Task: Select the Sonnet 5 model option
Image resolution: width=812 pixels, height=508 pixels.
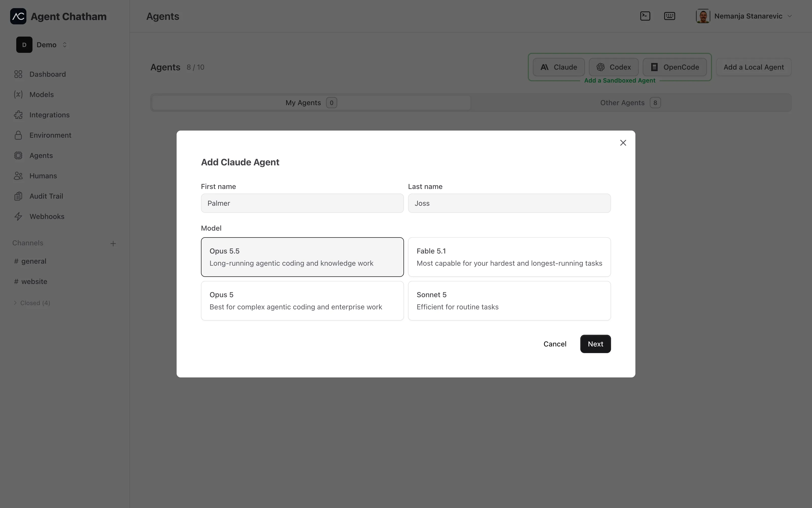Action: pos(509,301)
